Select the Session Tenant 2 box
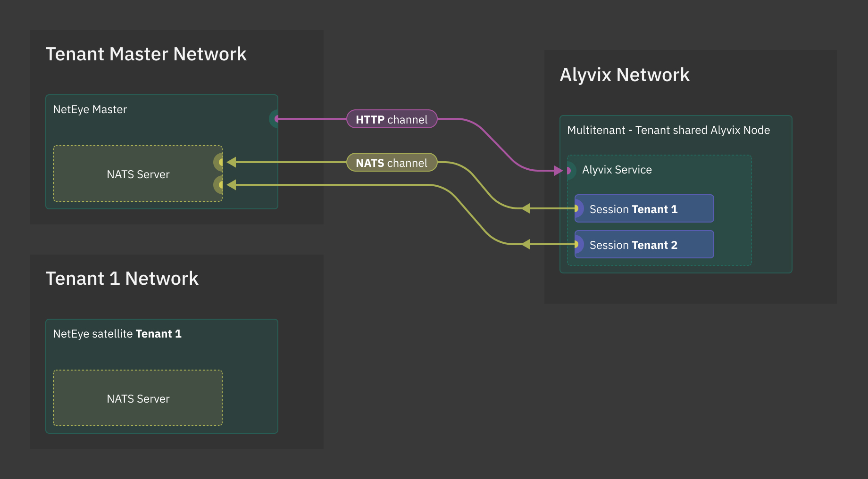The image size is (868, 479). [644, 245]
